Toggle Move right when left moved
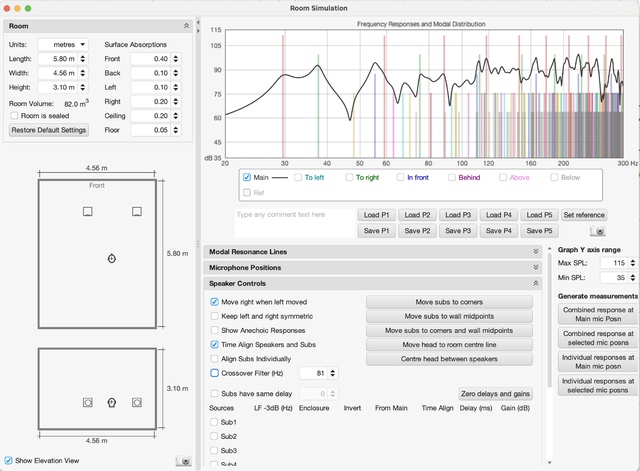 [x=214, y=302]
